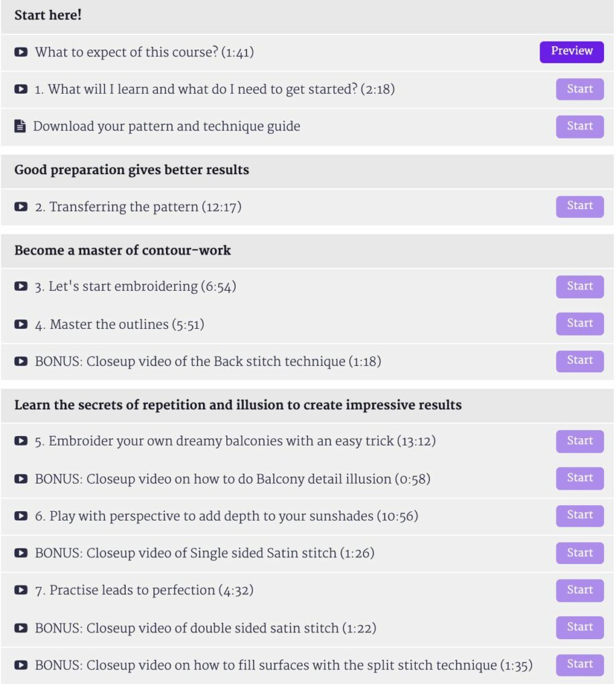This screenshot has width=616, height=686.
Task: Click video icon for Let's start embroidering
Action: 21,286
